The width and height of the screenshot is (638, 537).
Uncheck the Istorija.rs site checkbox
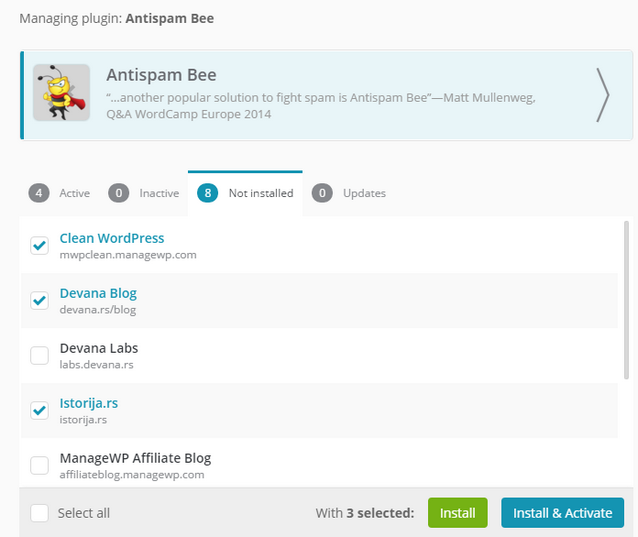pyautogui.click(x=39, y=410)
